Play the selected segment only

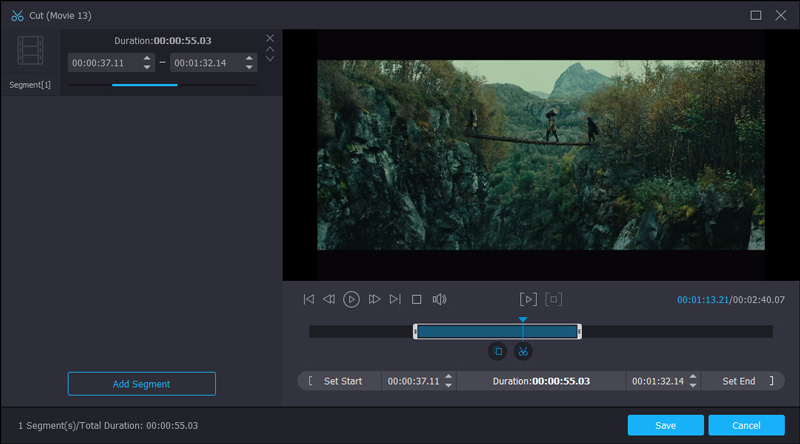pyautogui.click(x=528, y=299)
